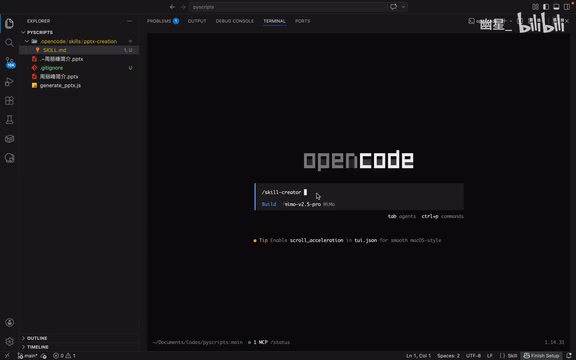Open the chat dropdown arrow by search bar
The height and width of the screenshot is (360, 576).
(403, 7)
